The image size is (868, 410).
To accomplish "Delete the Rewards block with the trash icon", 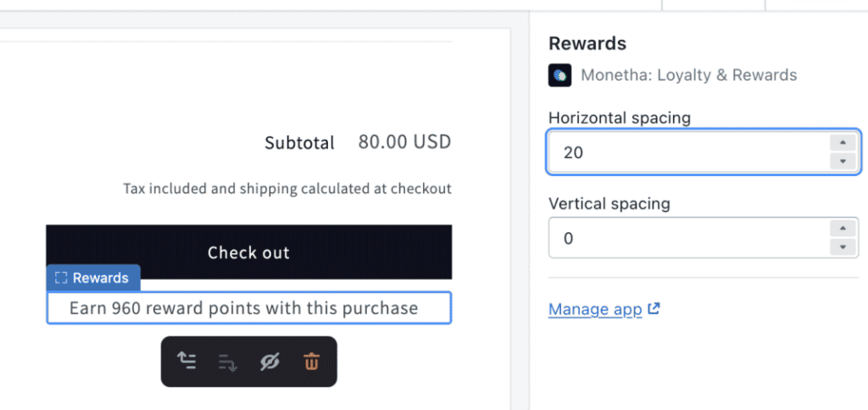I will (x=311, y=362).
